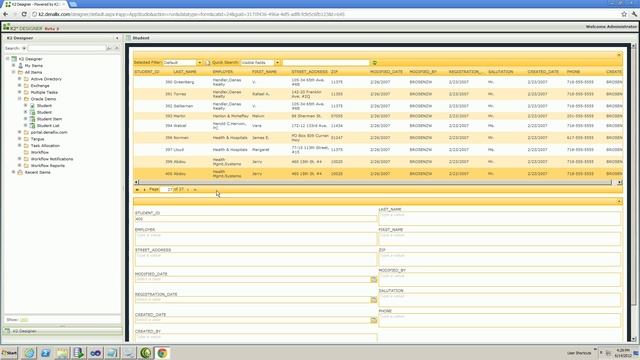Go to previous page in grid pager

click(144, 189)
